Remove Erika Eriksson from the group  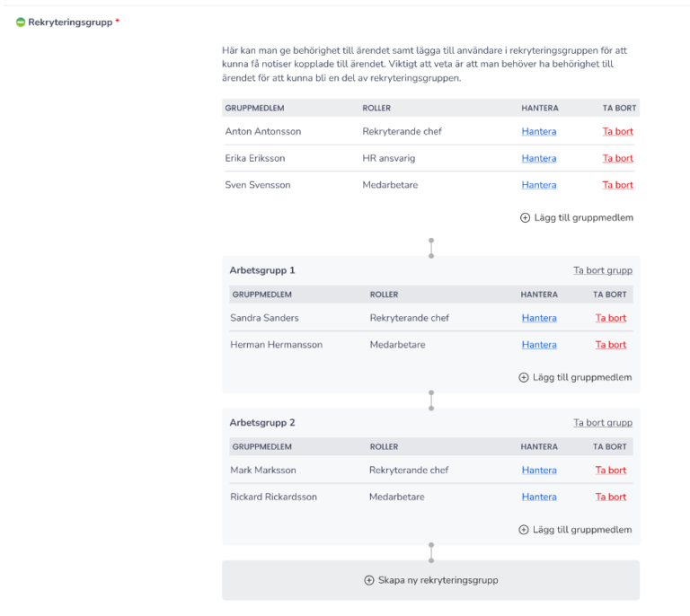617,158
